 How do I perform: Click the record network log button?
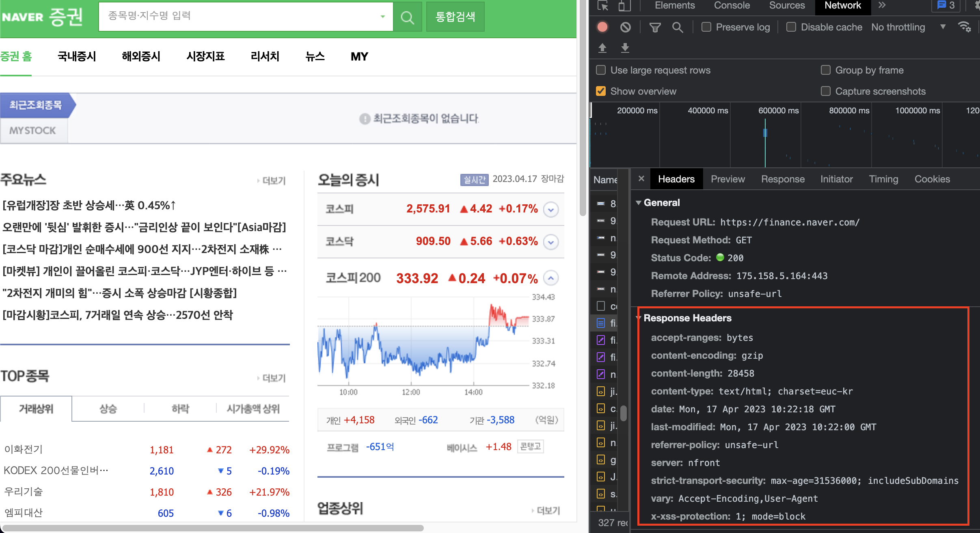pos(602,27)
